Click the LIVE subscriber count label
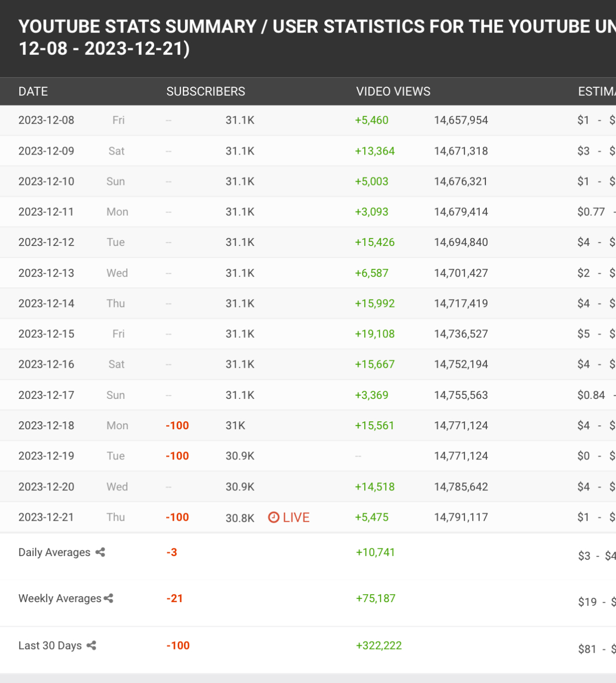Image resolution: width=616 pixels, height=683 pixels. pyautogui.click(x=296, y=517)
